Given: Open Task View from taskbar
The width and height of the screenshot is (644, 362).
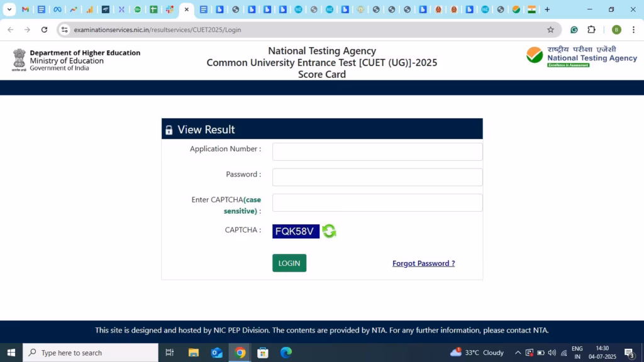Looking at the screenshot, I should 169,353.
